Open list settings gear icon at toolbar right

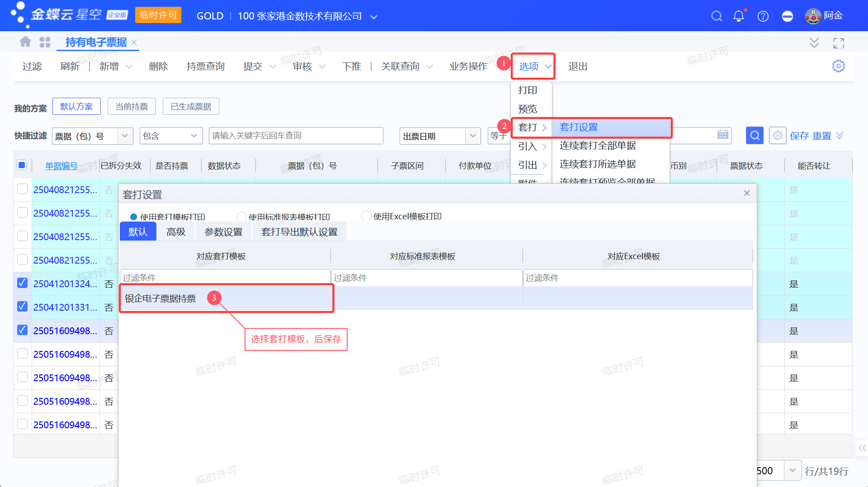[838, 66]
